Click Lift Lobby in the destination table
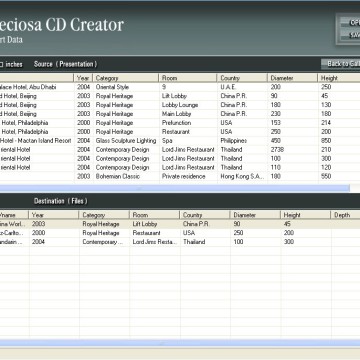The width and height of the screenshot is (360, 360). 145,224
